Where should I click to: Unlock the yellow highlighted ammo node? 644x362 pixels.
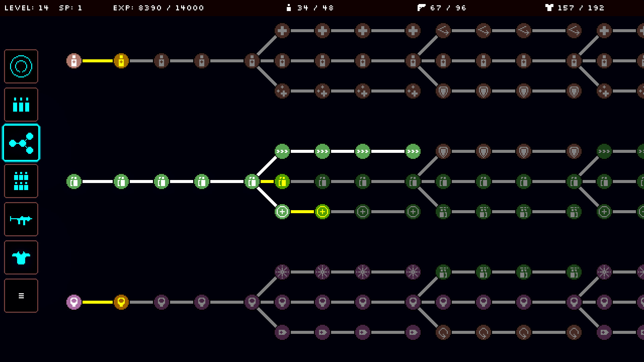click(282, 181)
